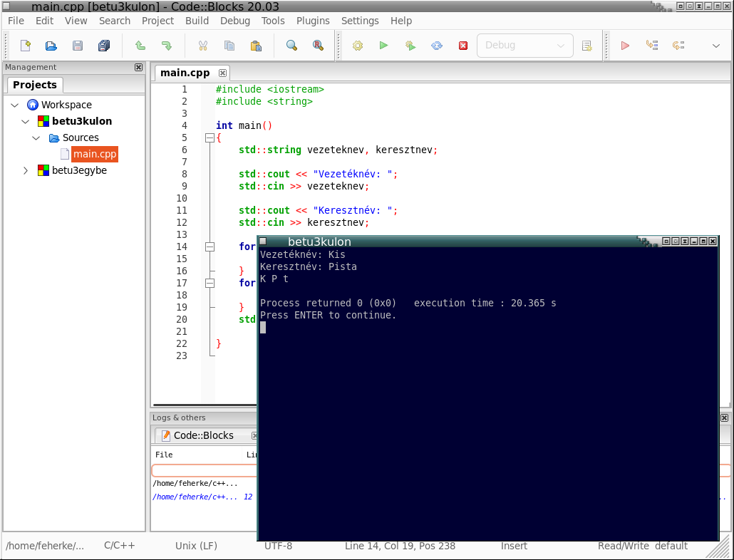Open the Help menu
Image resolution: width=734 pixels, height=560 pixels.
point(401,21)
